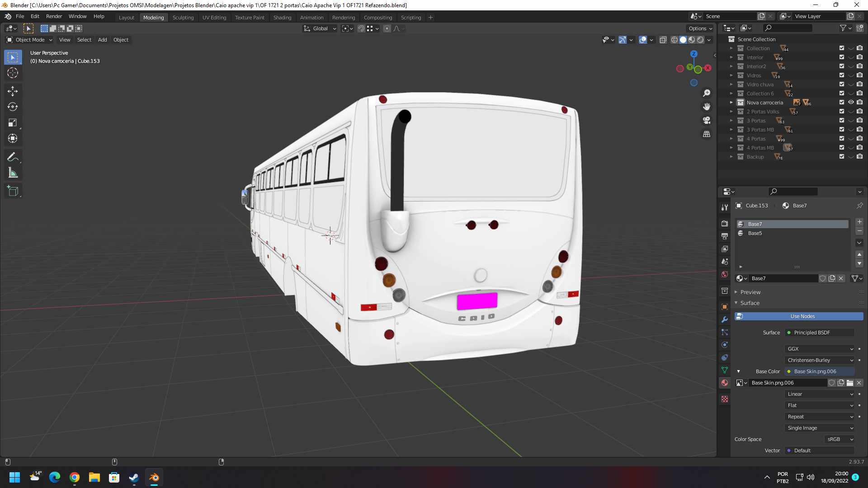Select the Measure ruler tool
The width and height of the screenshot is (868, 488).
tap(13, 173)
